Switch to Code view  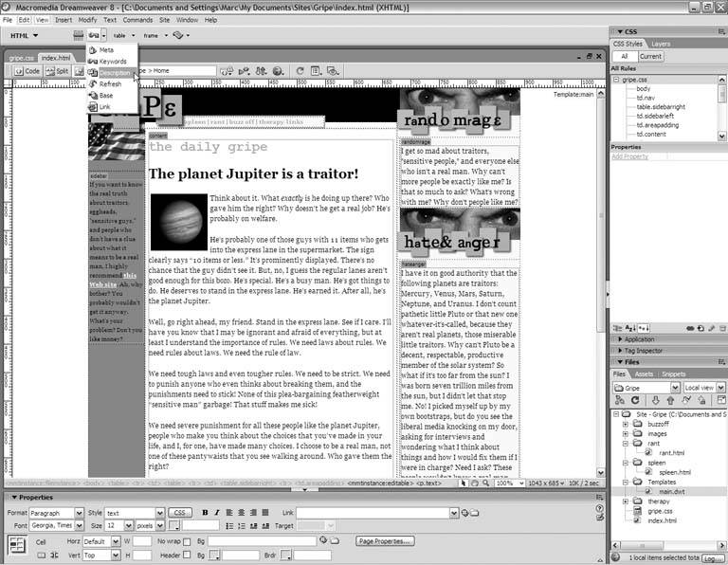28,71
